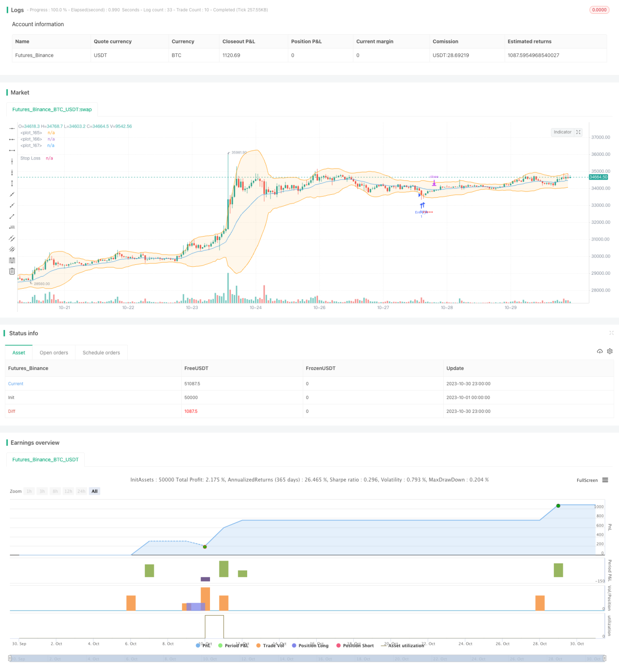
Task: Click the cloud download icon in Status info
Action: pyautogui.click(x=599, y=351)
